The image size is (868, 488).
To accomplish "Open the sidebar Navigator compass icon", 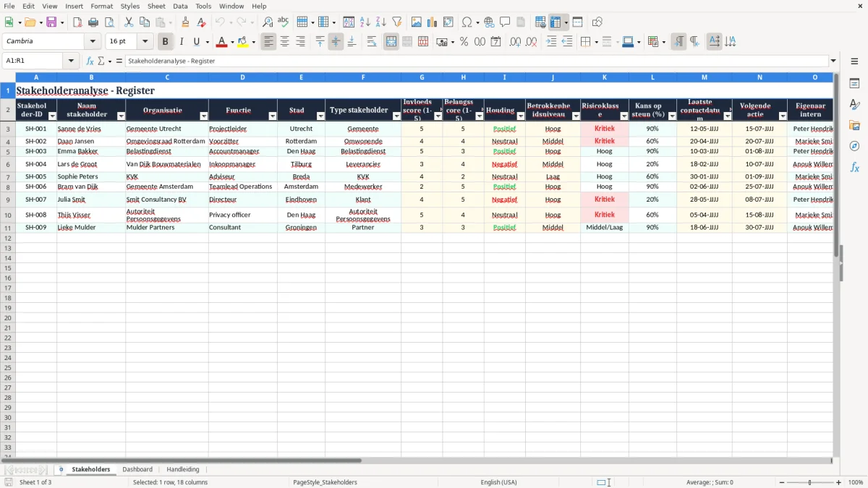I will 855,146.
